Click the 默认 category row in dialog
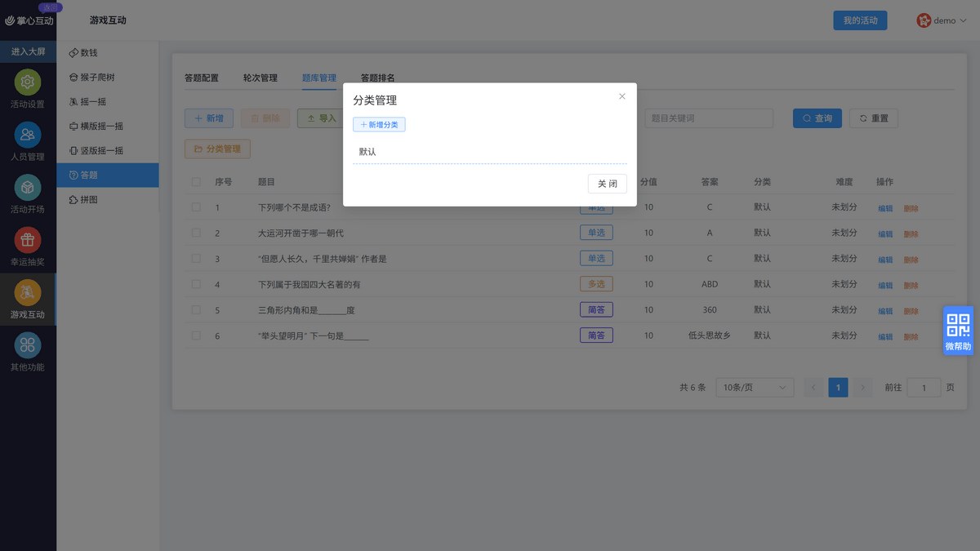 click(x=490, y=152)
